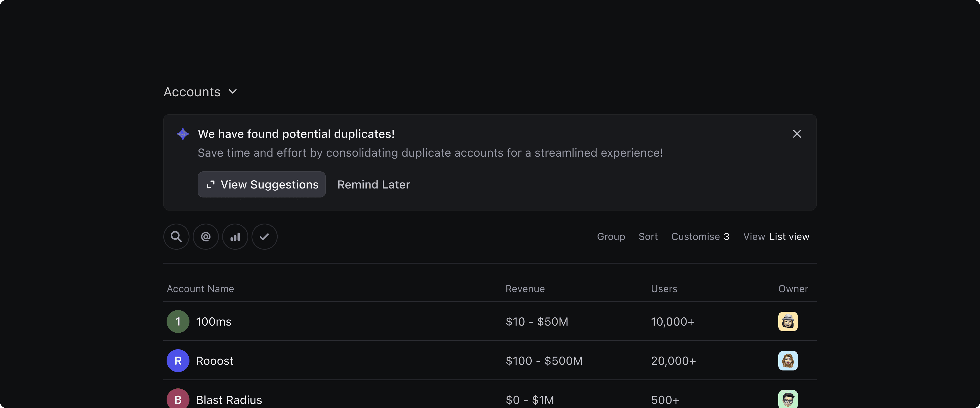
Task: Click Remind Later
Action: (373, 184)
